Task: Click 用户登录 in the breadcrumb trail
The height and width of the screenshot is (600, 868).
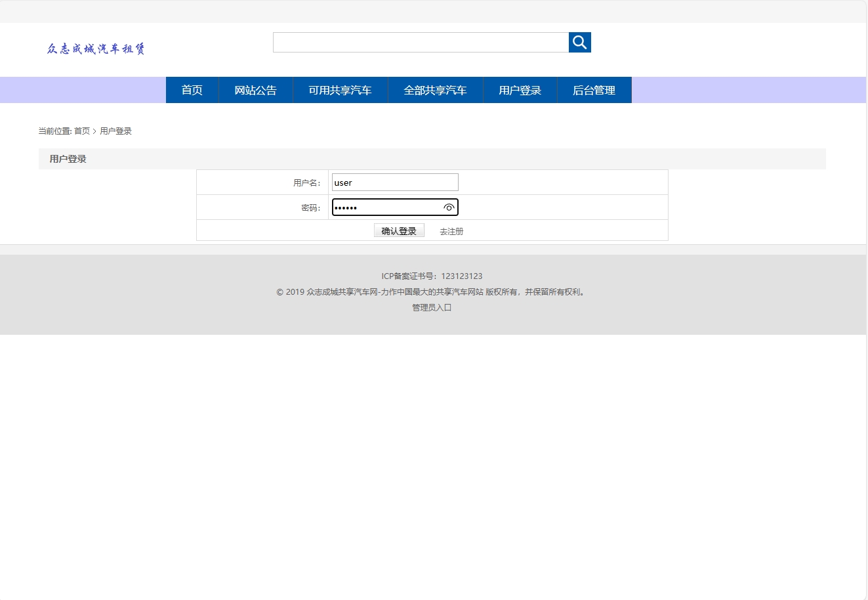Action: pyautogui.click(x=115, y=131)
